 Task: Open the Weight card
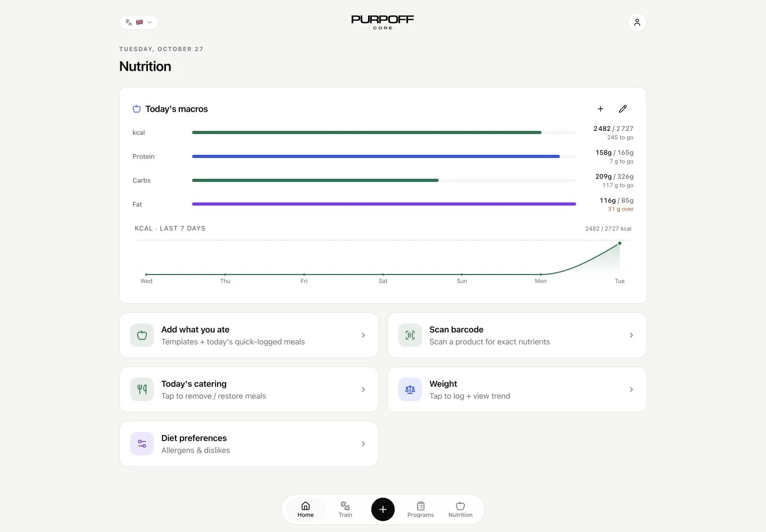click(517, 389)
